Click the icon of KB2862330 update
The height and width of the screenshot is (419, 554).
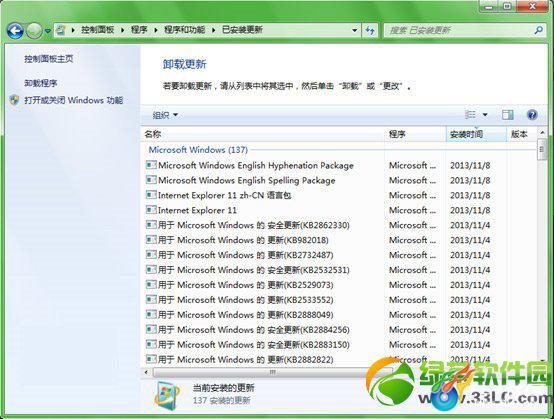point(151,224)
